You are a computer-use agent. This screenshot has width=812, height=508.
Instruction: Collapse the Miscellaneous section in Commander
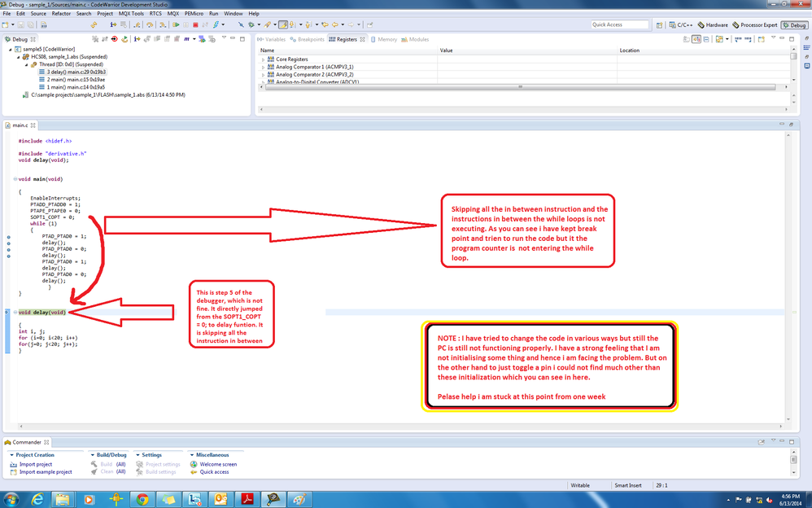pos(191,454)
